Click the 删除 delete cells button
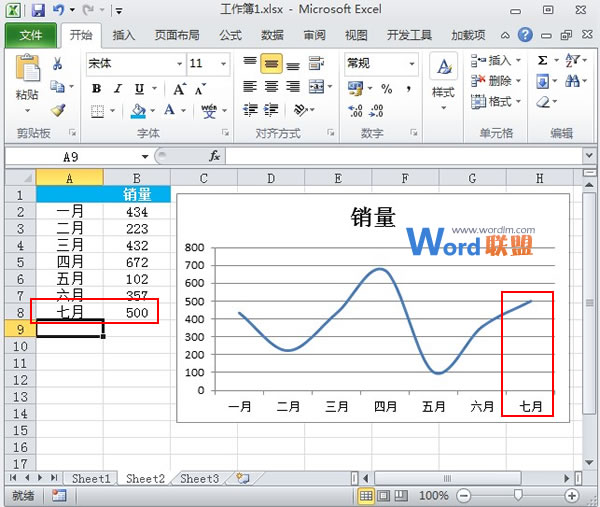Screen dimensions: 600x507 pos(497,81)
